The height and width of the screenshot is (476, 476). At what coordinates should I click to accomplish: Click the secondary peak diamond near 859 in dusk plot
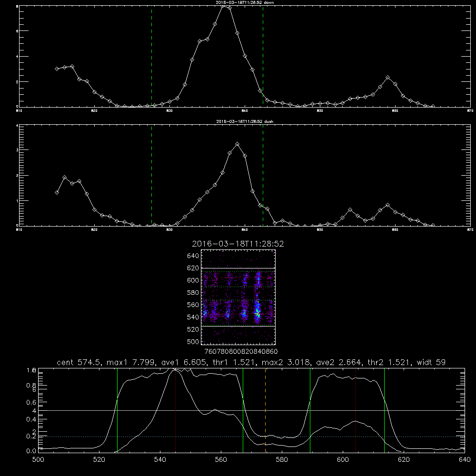(387, 205)
